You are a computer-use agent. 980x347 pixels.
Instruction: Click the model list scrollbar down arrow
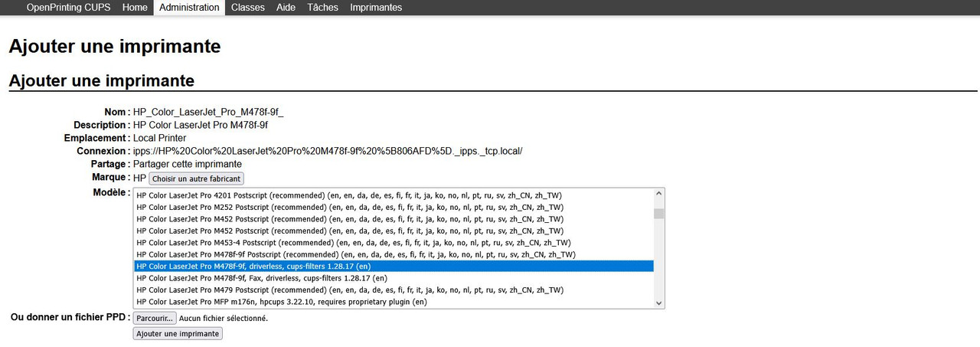click(659, 303)
